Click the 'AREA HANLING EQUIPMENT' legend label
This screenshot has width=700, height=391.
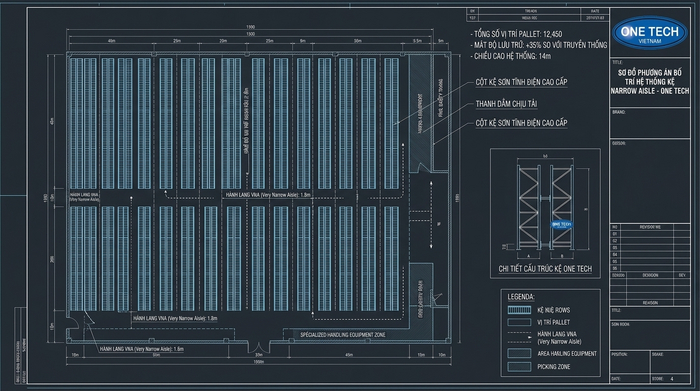(567, 354)
